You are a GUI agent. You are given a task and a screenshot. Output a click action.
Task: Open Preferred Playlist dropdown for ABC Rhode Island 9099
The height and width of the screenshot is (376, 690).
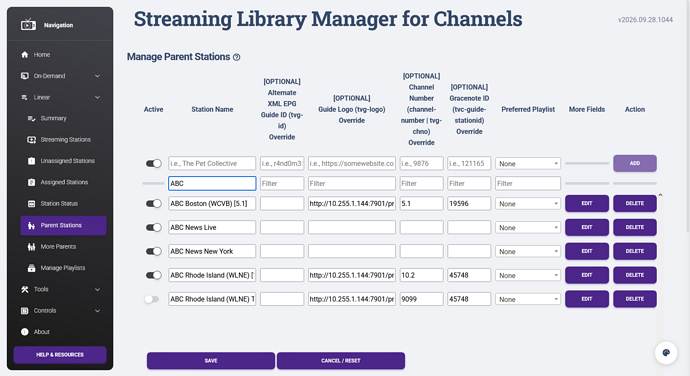point(528,299)
